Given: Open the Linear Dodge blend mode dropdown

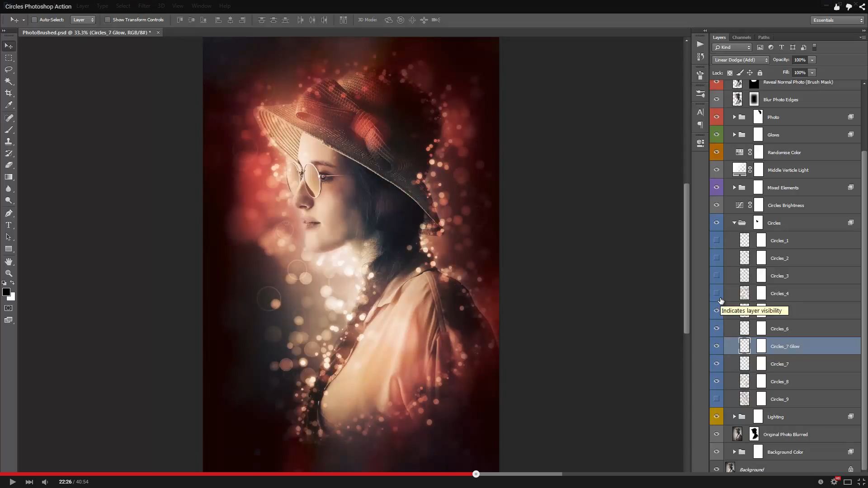Looking at the screenshot, I should click(x=740, y=60).
